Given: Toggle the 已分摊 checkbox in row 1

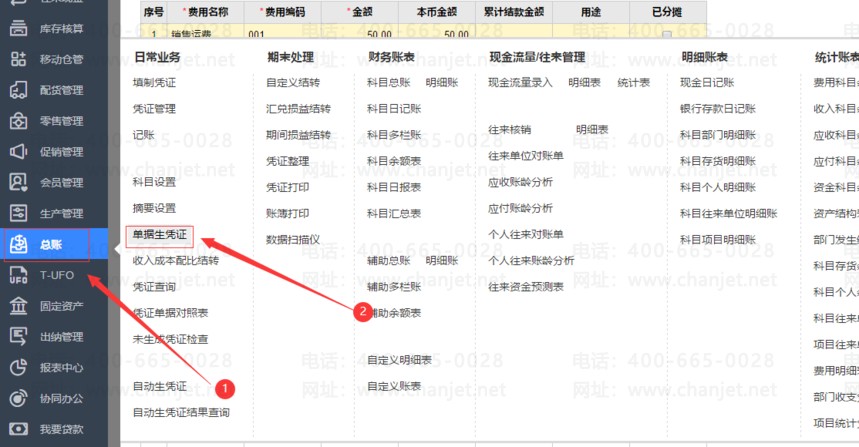Looking at the screenshot, I should pyautogui.click(x=667, y=35).
